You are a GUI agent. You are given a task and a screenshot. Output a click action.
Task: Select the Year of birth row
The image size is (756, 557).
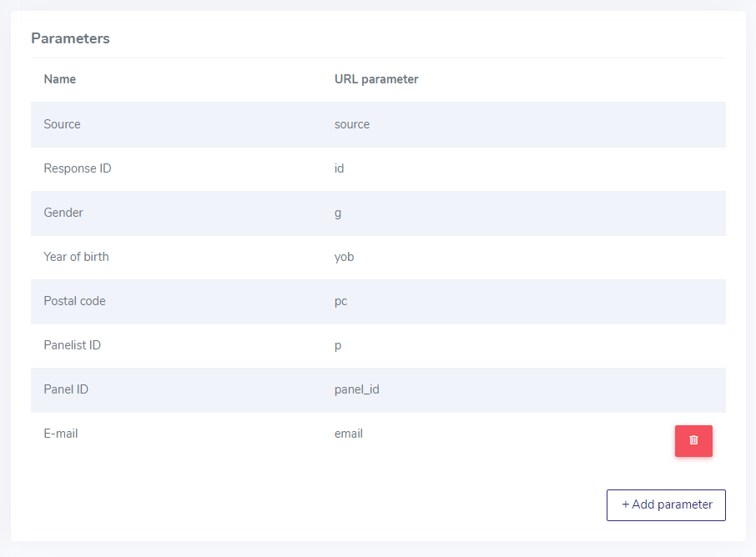(x=378, y=257)
